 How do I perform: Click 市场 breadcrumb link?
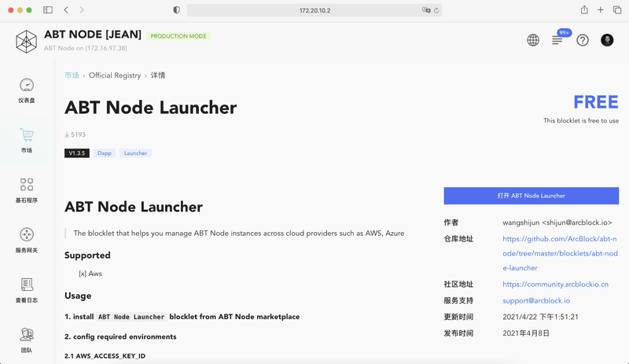[72, 75]
